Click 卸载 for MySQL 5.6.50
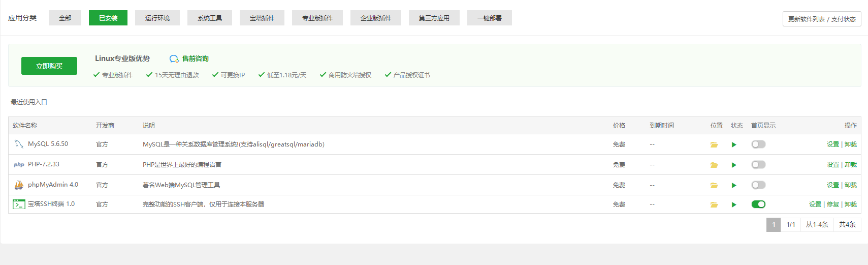868x265 pixels. 851,144
